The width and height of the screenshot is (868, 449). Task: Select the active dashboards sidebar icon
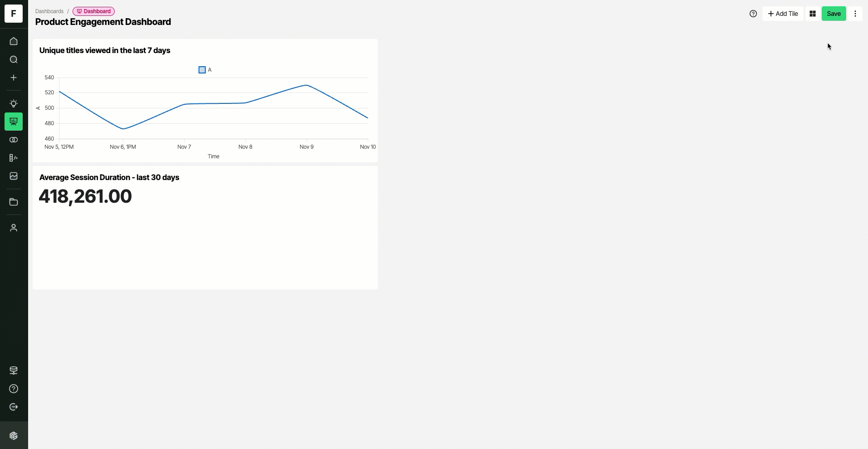tap(14, 122)
